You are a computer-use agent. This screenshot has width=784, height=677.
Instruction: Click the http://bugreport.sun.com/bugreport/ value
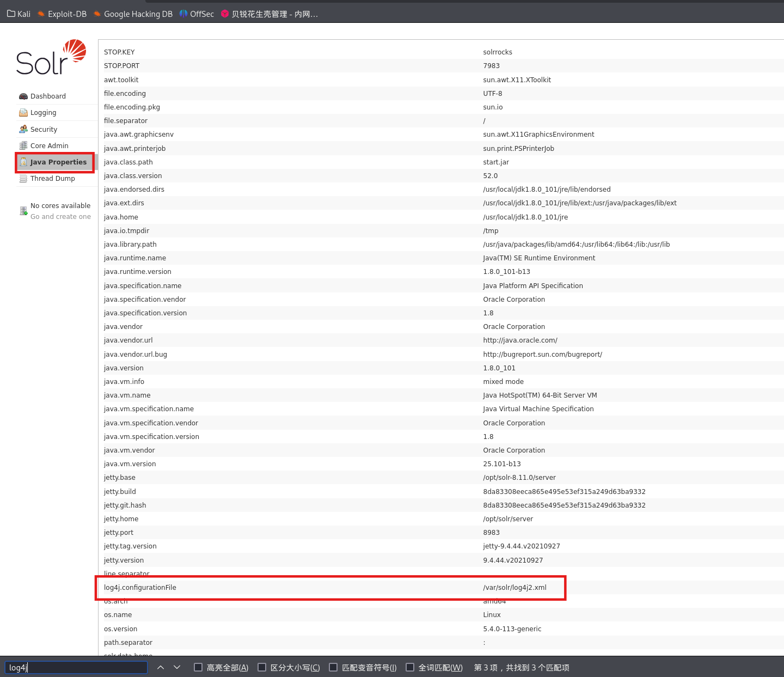542,354
